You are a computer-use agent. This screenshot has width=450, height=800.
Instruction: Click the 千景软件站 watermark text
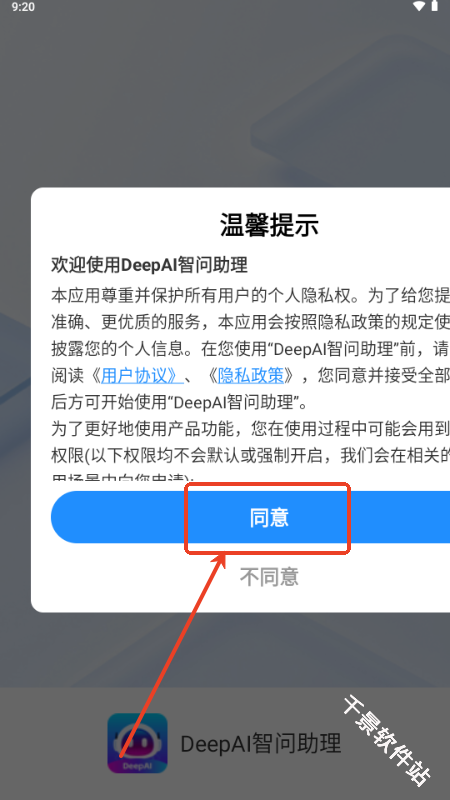[x=386, y=739]
